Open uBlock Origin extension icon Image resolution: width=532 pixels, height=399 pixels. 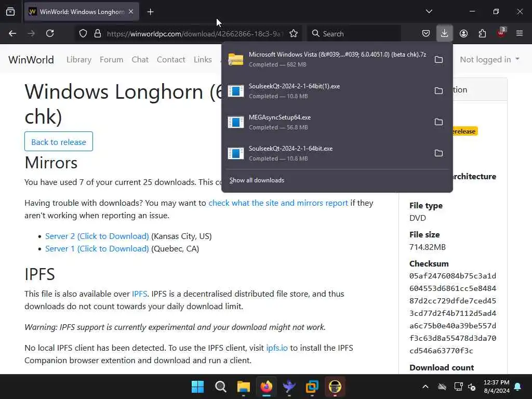pos(501,33)
